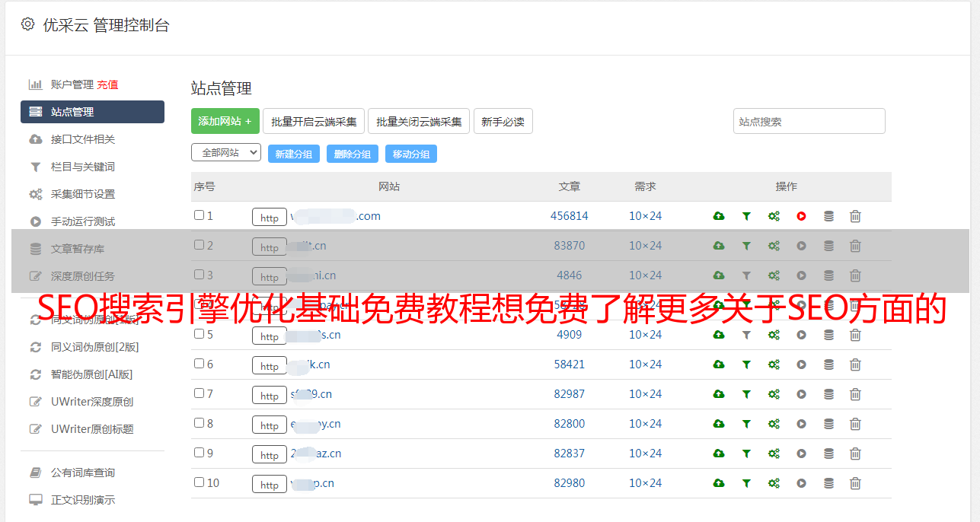This screenshot has height=522, width=980.
Task: Tick the checkbox for row 7
Action: pos(199,393)
